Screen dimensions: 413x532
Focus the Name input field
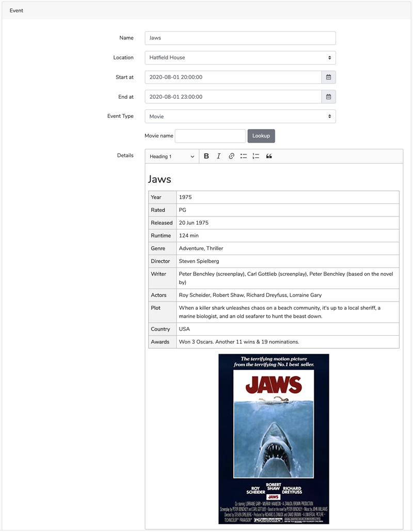(240, 38)
